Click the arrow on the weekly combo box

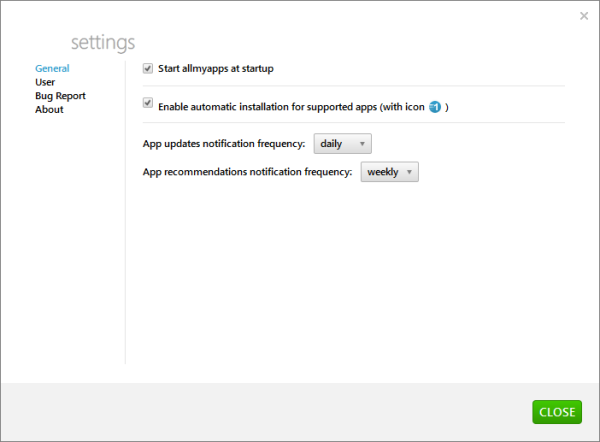[x=409, y=172]
